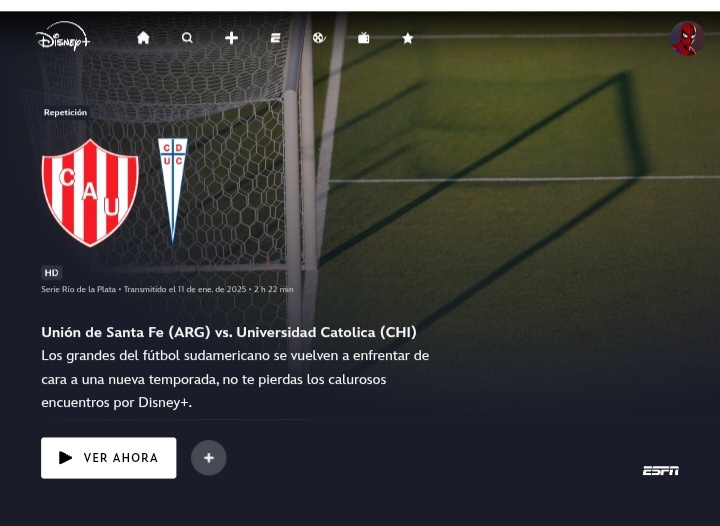This screenshot has width=720, height=526.
Task: Click the Universidad Católica crest
Action: [173, 190]
